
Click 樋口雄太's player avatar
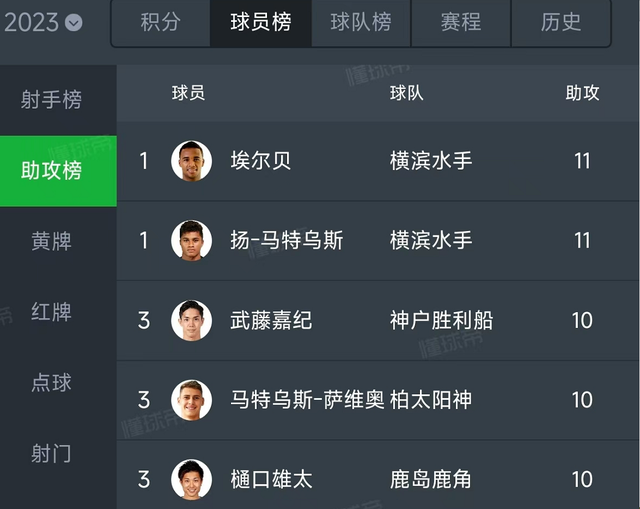point(191,480)
